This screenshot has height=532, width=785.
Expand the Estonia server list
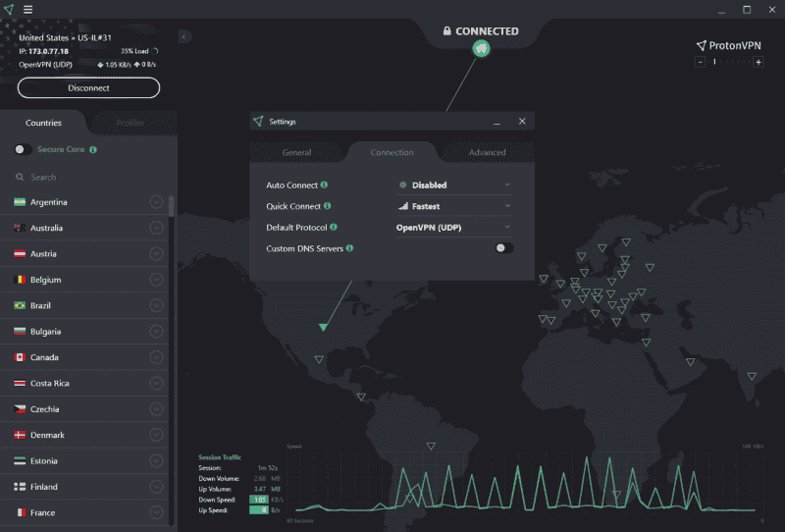click(x=156, y=461)
